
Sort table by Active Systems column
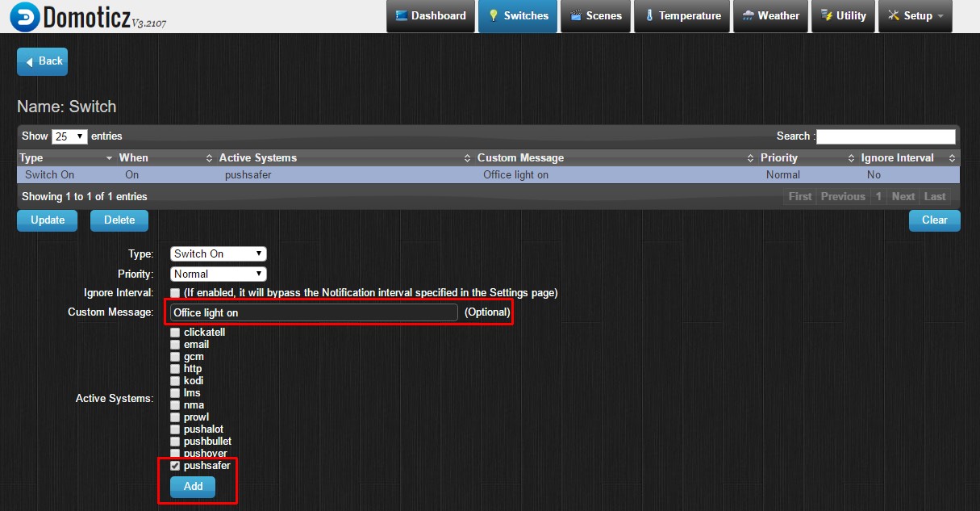(345, 158)
